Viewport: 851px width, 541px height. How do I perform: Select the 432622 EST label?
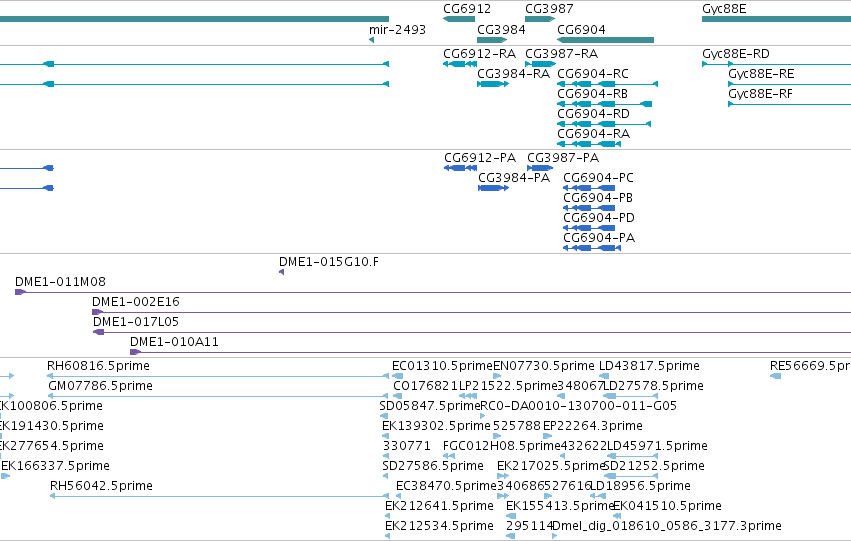(583, 446)
